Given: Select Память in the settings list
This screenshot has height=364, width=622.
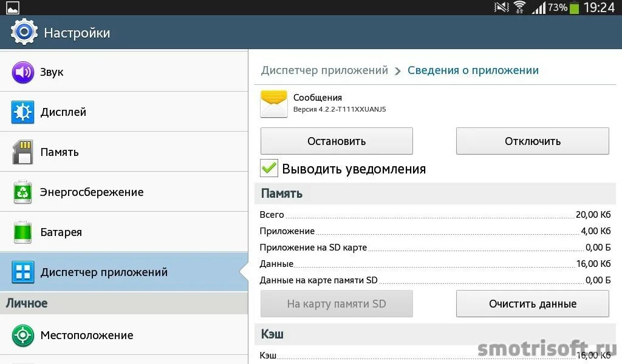Looking at the screenshot, I should [x=124, y=152].
